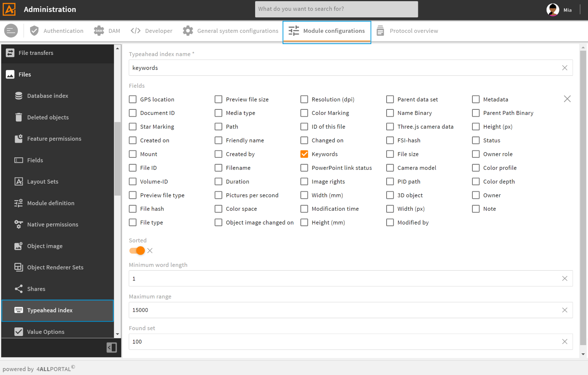Collapse the sidebar with the bottom panel icon
The height and width of the screenshot is (375, 588).
click(111, 348)
